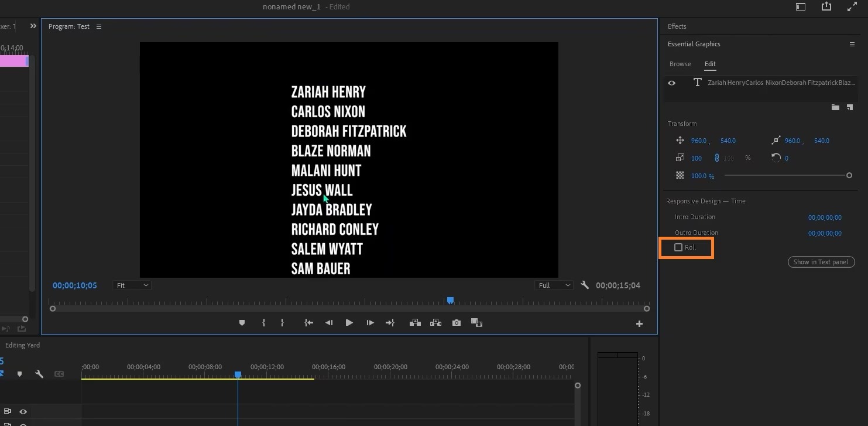Open the Essential Graphics panel menu

click(x=852, y=44)
